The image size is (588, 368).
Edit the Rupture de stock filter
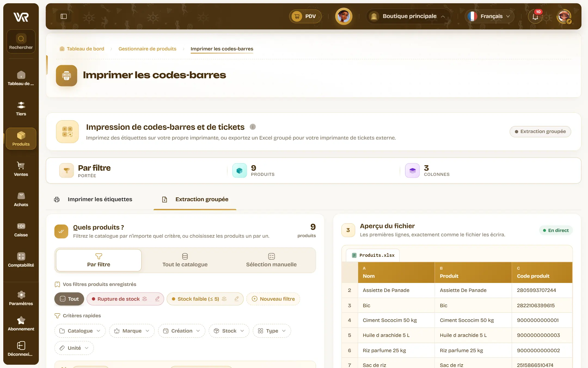pos(157,299)
